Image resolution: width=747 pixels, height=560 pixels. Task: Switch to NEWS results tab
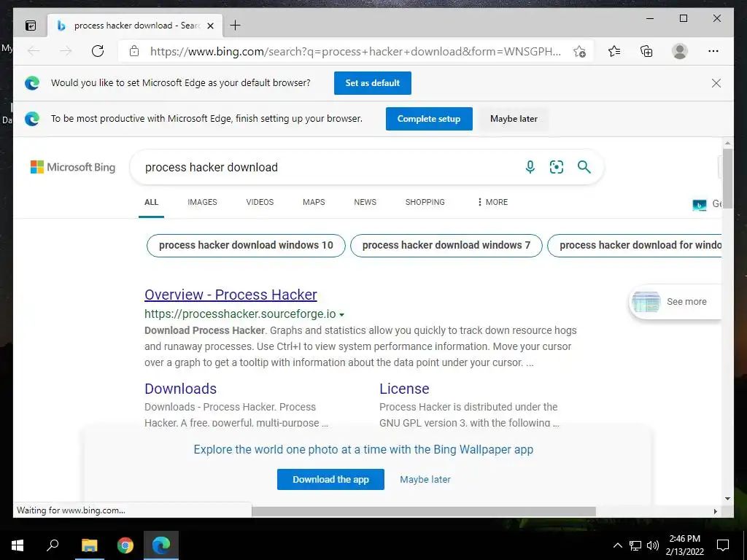click(365, 202)
